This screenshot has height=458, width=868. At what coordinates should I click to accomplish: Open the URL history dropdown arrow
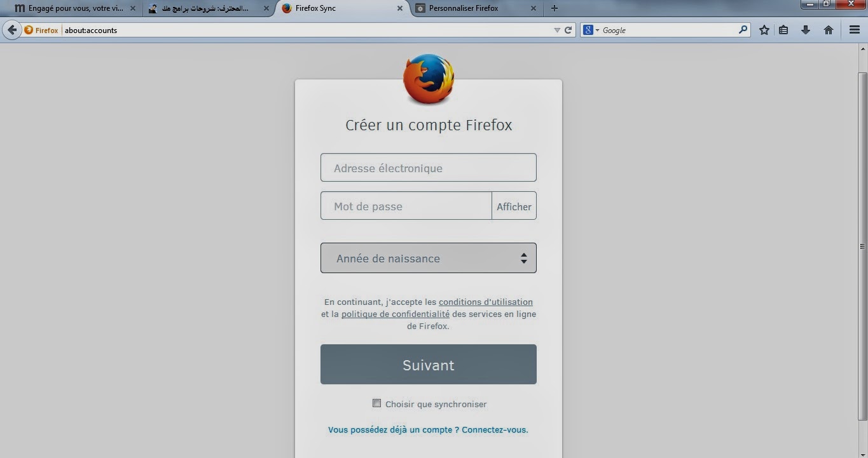[x=557, y=30]
